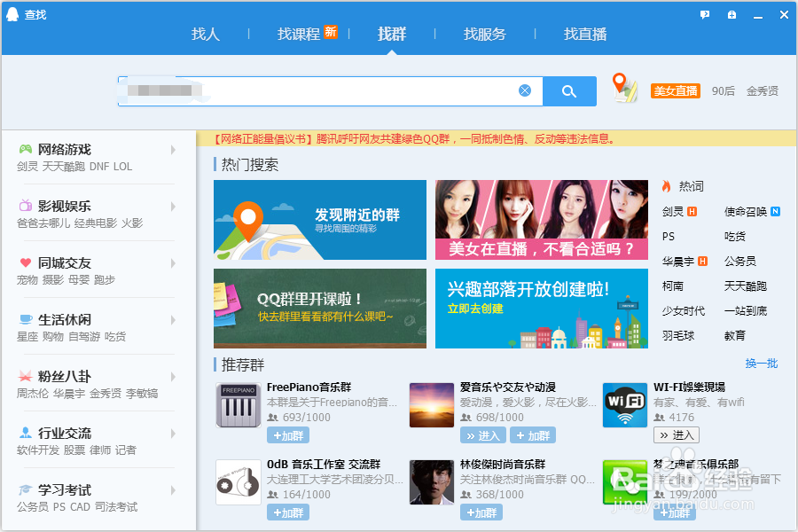Expand the 同城交友 category arrow
This screenshot has width=798, height=532.
(x=173, y=263)
